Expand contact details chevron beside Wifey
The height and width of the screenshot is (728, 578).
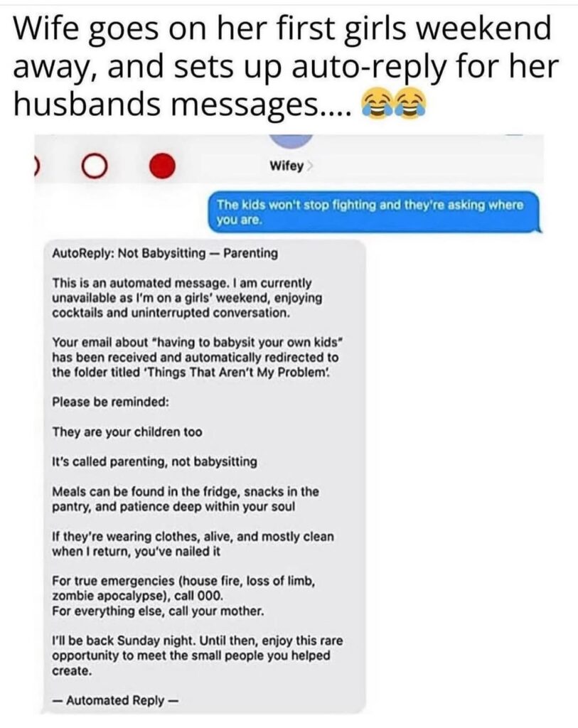tap(310, 166)
